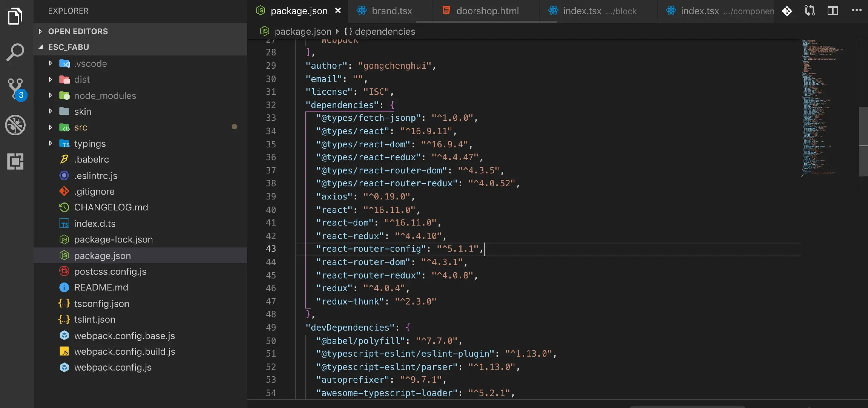
Task: Open package-lock.json in the explorer
Action: [x=140, y=240]
